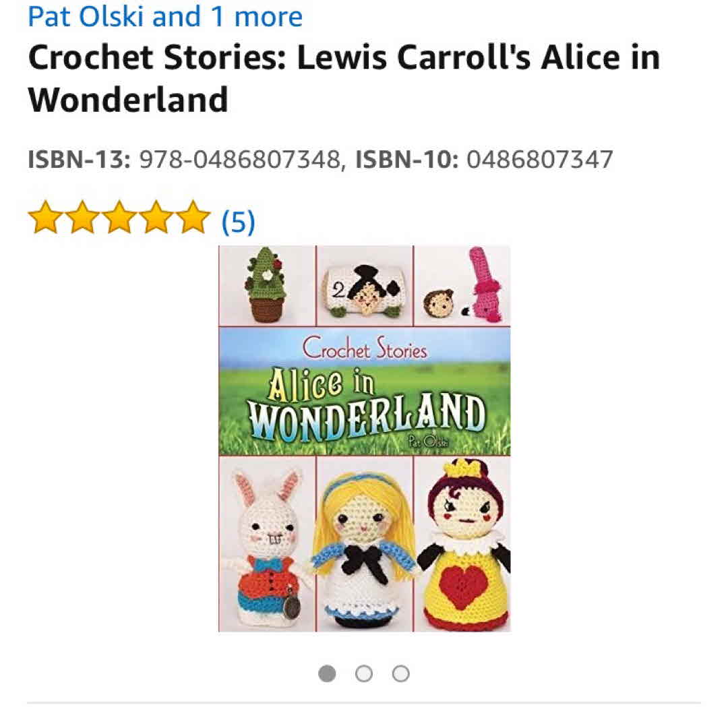Click the first gold rating star
Viewport: 728px width, 728px height.
[x=45, y=218]
